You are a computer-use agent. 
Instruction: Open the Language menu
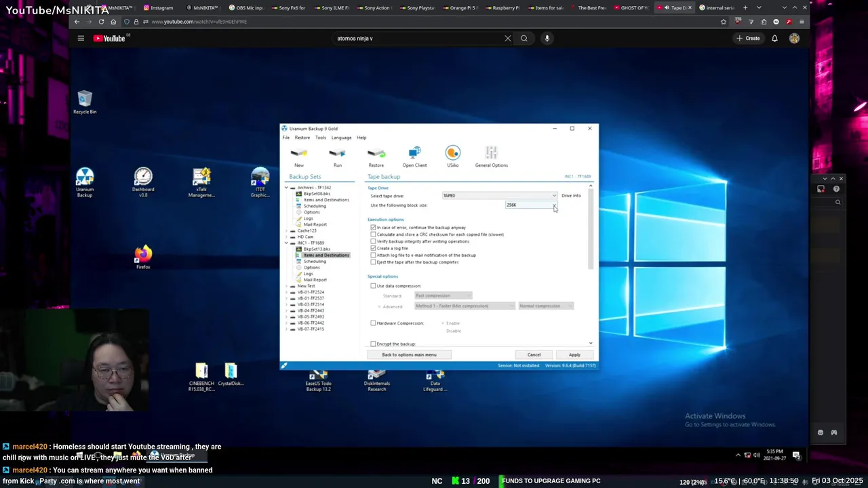[341, 138]
